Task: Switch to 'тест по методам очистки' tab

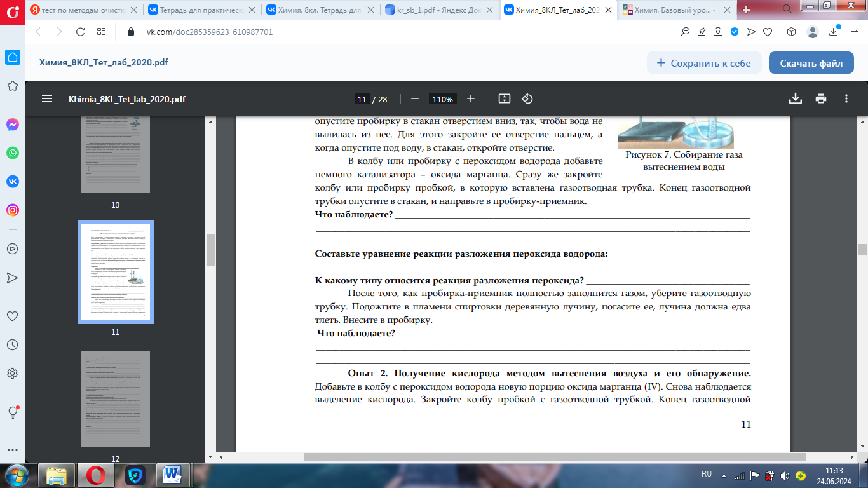Action: [84, 10]
